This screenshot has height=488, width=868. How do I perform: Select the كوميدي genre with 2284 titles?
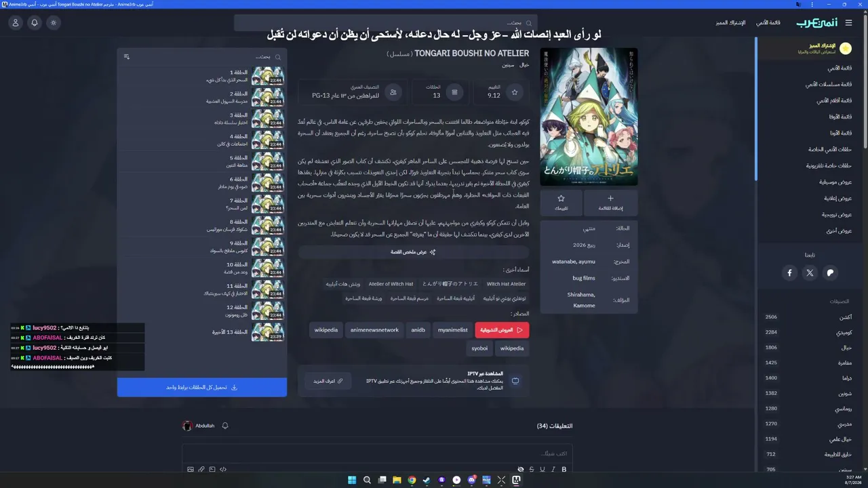[808, 332]
